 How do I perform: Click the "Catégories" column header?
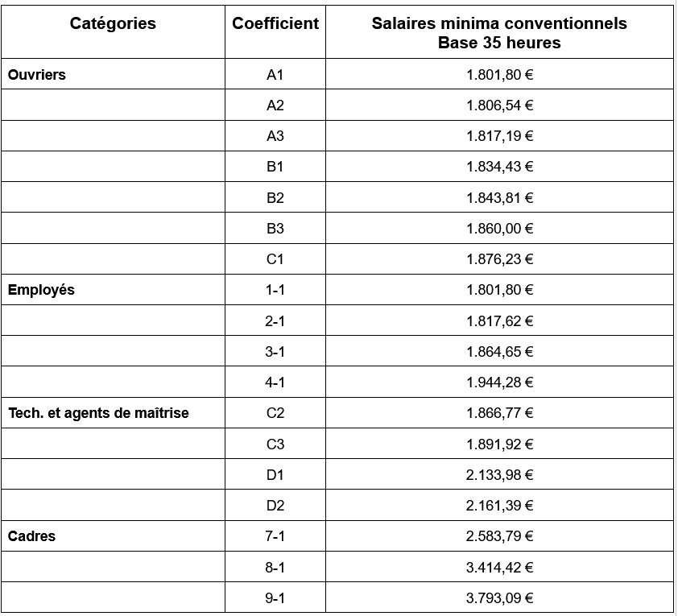(x=113, y=23)
